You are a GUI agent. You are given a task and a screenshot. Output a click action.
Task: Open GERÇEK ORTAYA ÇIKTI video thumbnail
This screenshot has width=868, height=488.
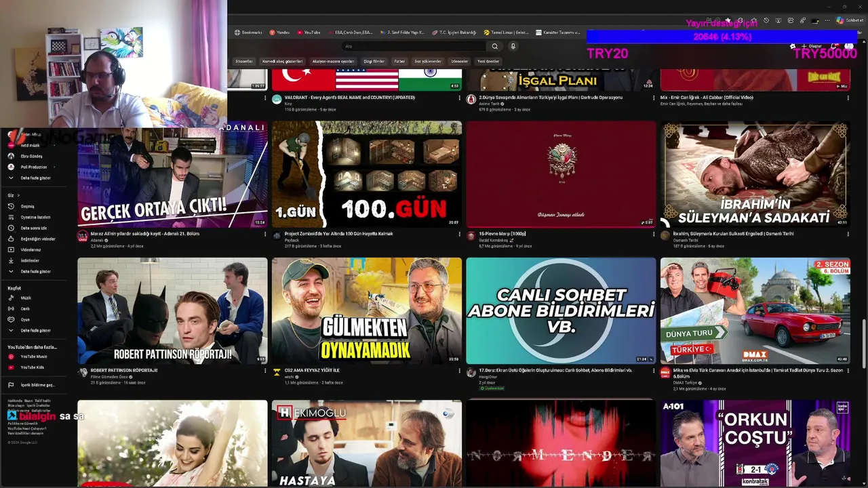[x=172, y=175]
